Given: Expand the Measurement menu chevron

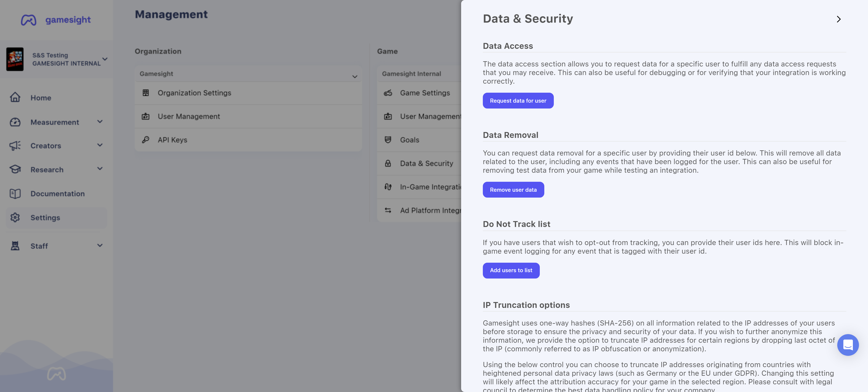Looking at the screenshot, I should pyautogui.click(x=100, y=122).
